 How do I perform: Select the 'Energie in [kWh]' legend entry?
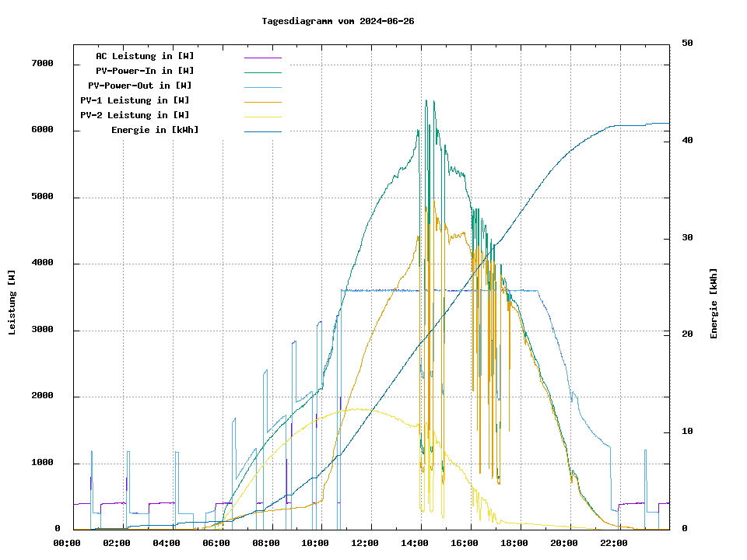155,130
